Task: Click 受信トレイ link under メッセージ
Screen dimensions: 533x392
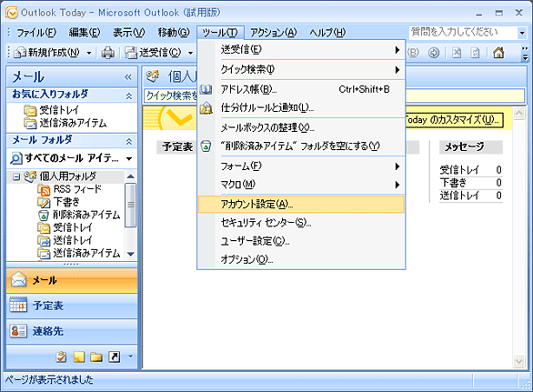Action: (459, 170)
